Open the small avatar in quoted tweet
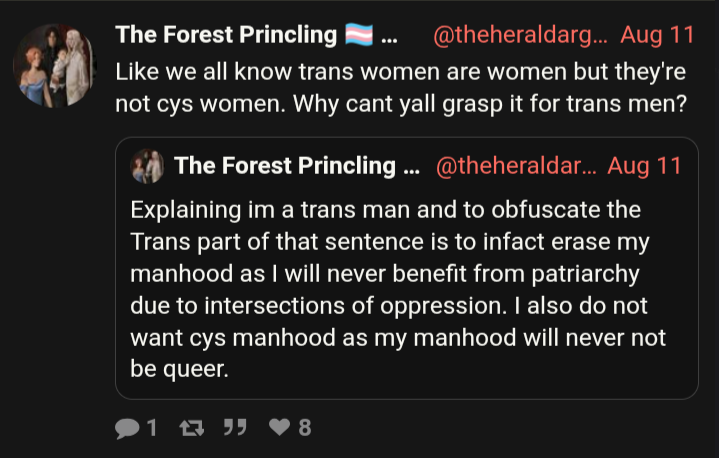This screenshot has height=458, width=719. click(147, 166)
